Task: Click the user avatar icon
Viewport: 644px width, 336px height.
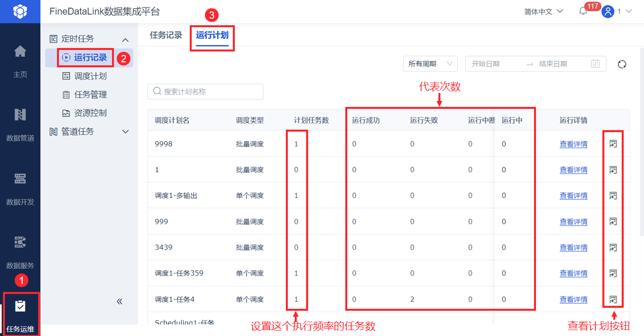Action: click(x=608, y=11)
